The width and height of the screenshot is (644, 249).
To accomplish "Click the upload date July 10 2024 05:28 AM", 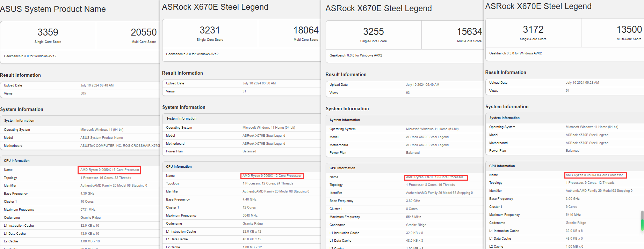I will point(582,83).
